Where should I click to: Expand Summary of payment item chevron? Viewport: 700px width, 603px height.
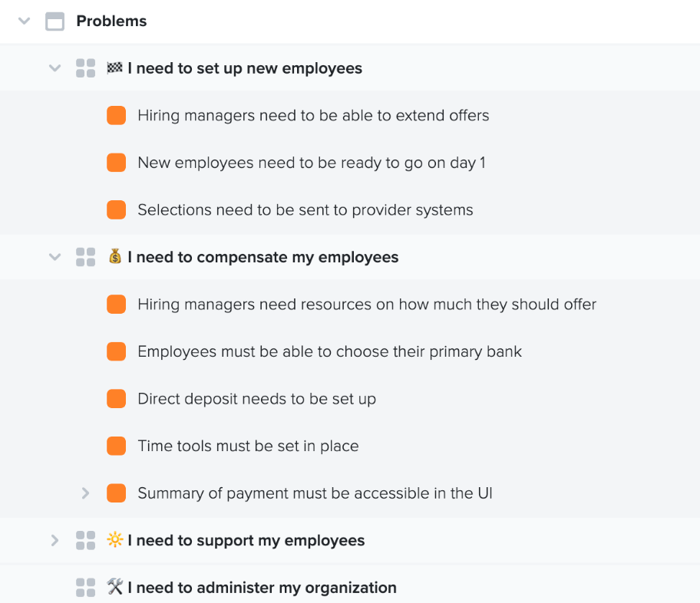(x=85, y=493)
